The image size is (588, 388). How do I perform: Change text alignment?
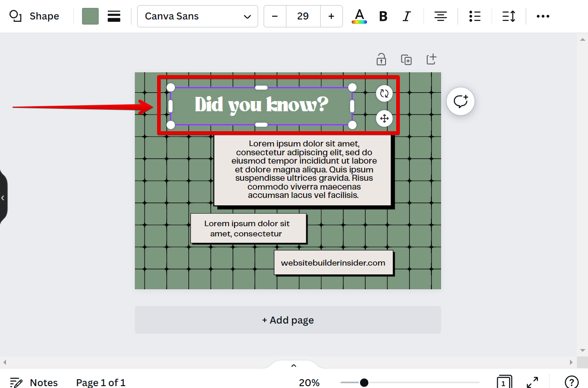click(440, 16)
